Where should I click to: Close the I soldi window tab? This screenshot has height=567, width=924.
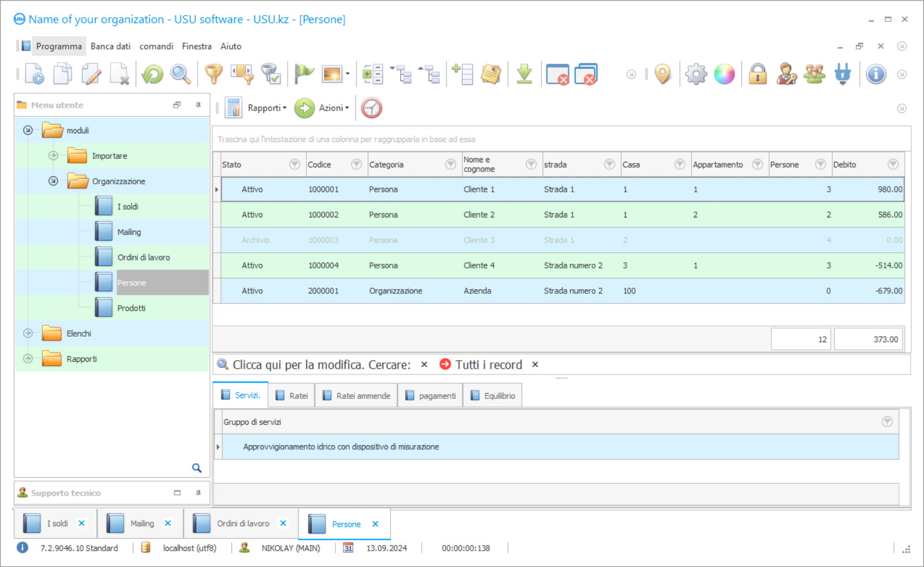click(82, 524)
